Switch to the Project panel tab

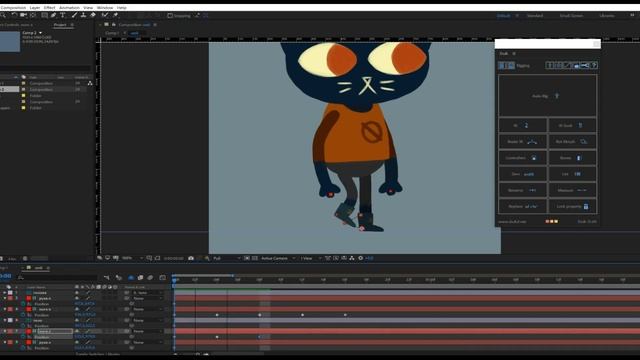click(60, 25)
